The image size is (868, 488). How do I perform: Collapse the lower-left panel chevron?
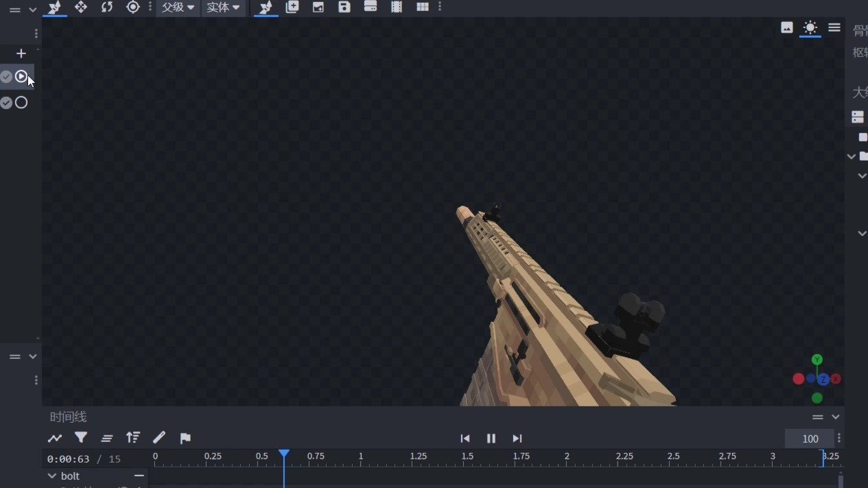pos(32,356)
